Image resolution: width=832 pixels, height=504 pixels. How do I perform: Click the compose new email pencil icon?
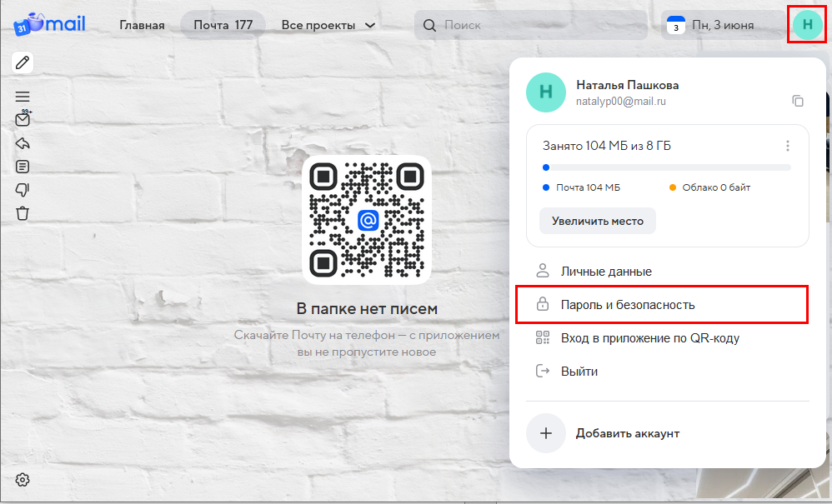tap(23, 62)
